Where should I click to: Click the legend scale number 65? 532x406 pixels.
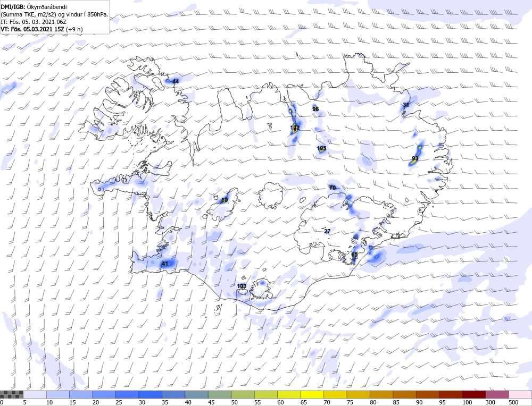[x=303, y=402]
